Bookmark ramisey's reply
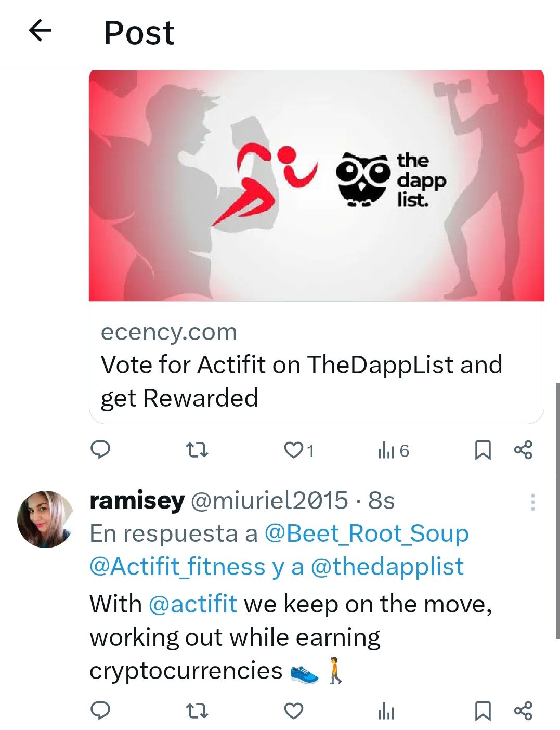Screen dimensions: 560x730 pyautogui.click(x=483, y=711)
